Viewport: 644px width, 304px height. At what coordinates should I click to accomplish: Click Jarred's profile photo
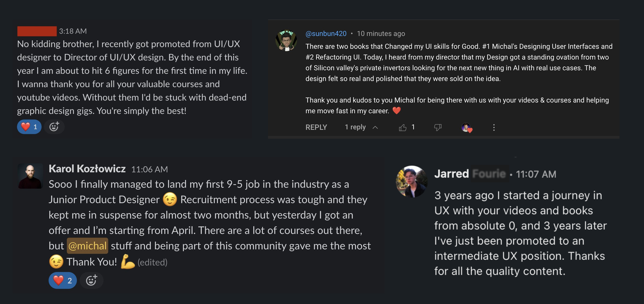click(x=412, y=181)
